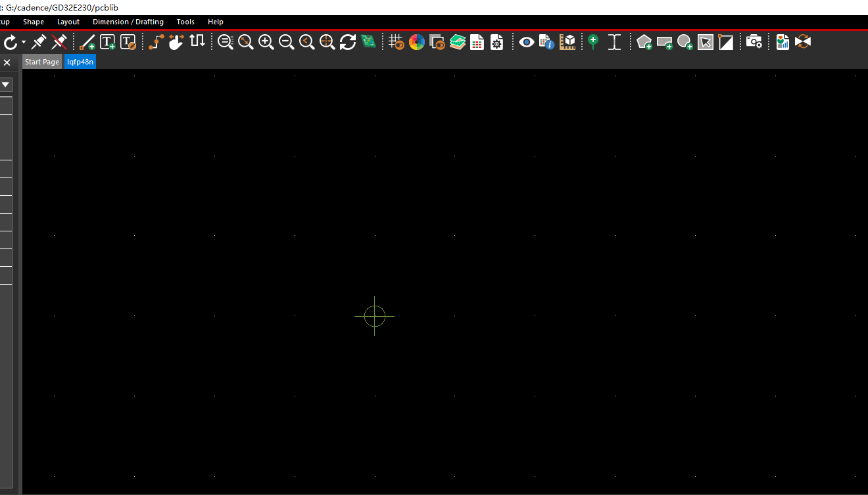Expand the left panel dropdown arrow
868x495 pixels.
click(x=5, y=85)
